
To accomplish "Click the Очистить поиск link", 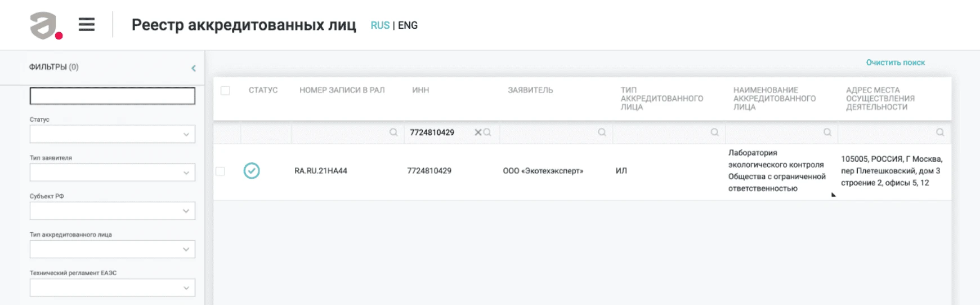I will [895, 63].
